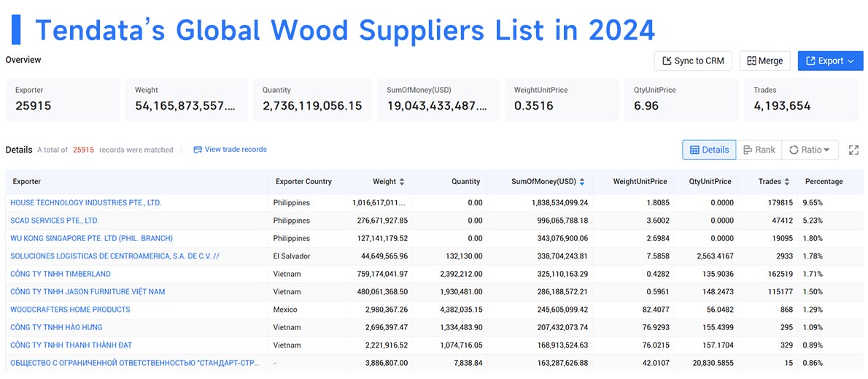This screenshot has height=379, width=868.
Task: Click the Exporter column header
Action: [26, 181]
